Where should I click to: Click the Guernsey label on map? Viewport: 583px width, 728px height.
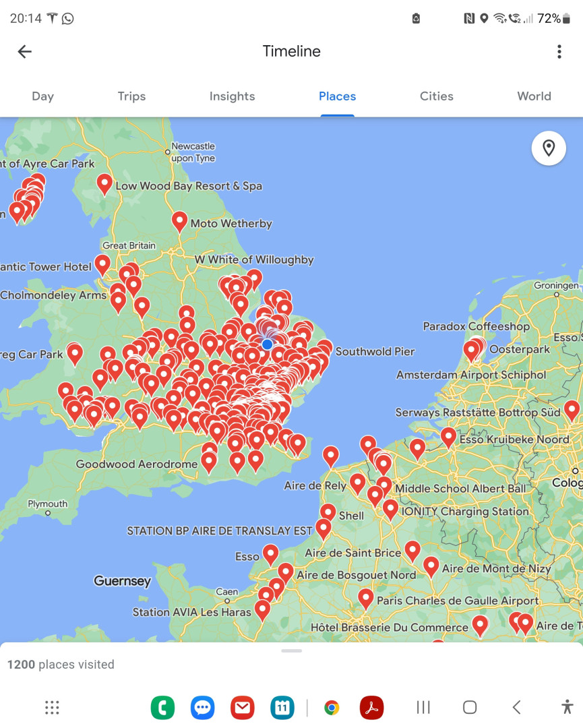tap(123, 581)
